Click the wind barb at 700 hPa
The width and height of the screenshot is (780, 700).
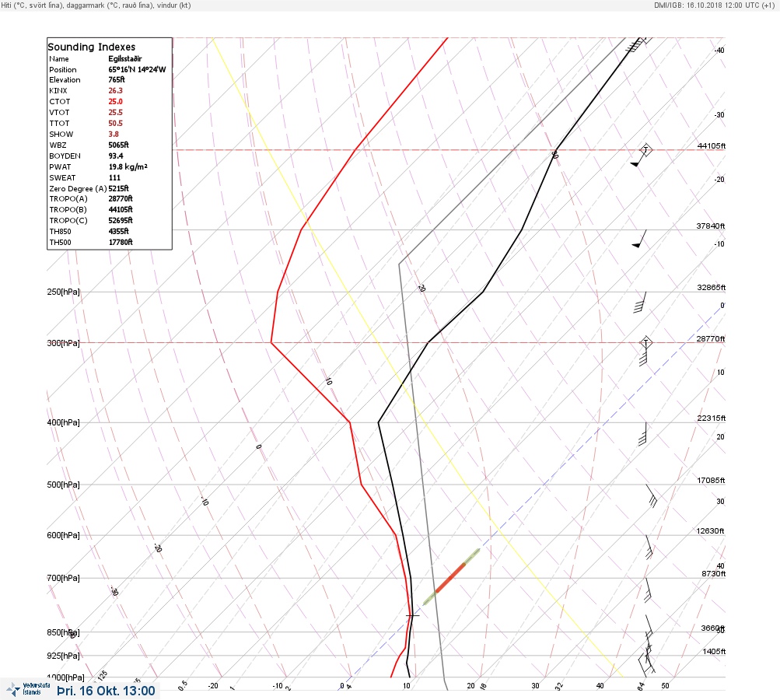648,590
